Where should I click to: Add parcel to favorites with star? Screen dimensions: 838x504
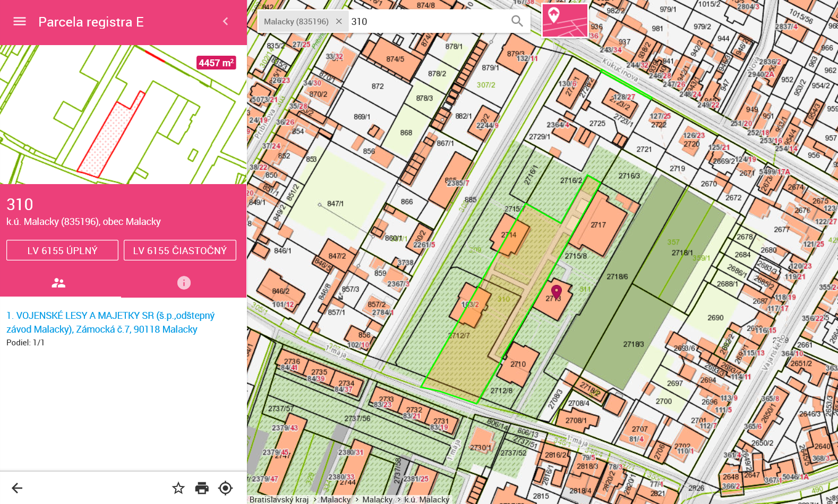tap(178, 488)
